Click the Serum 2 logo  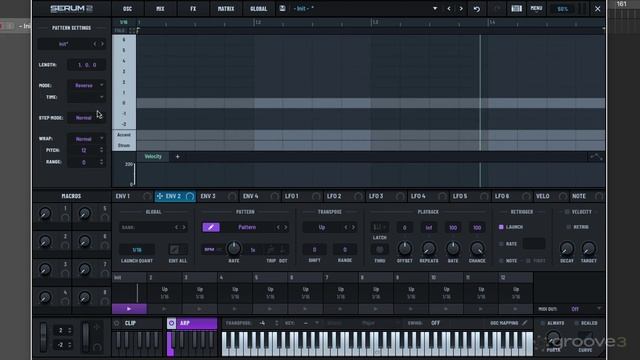(71, 9)
